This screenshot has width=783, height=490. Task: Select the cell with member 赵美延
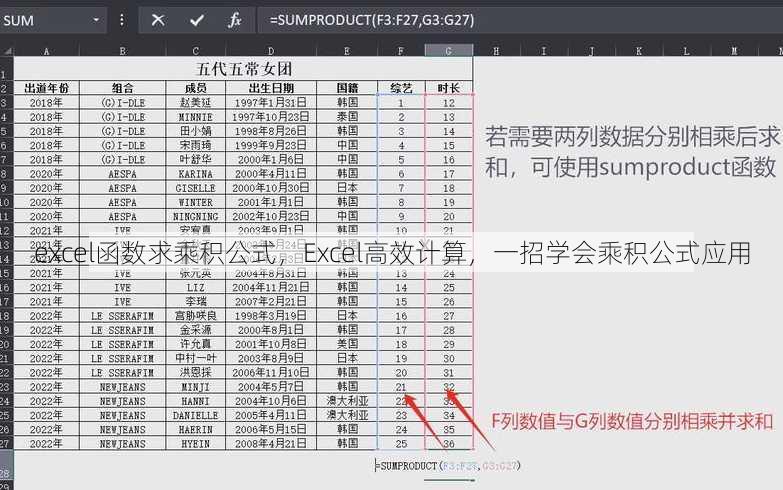(x=195, y=102)
